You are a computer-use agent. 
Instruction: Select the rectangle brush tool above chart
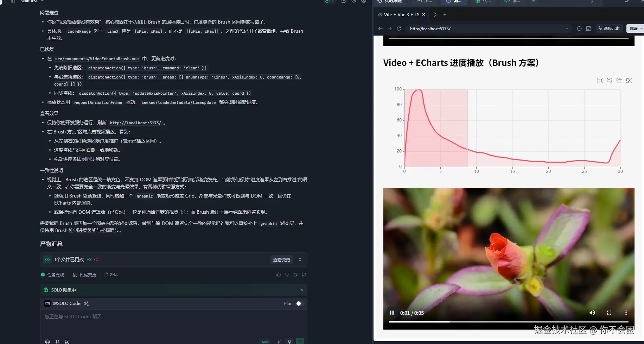tap(600, 81)
